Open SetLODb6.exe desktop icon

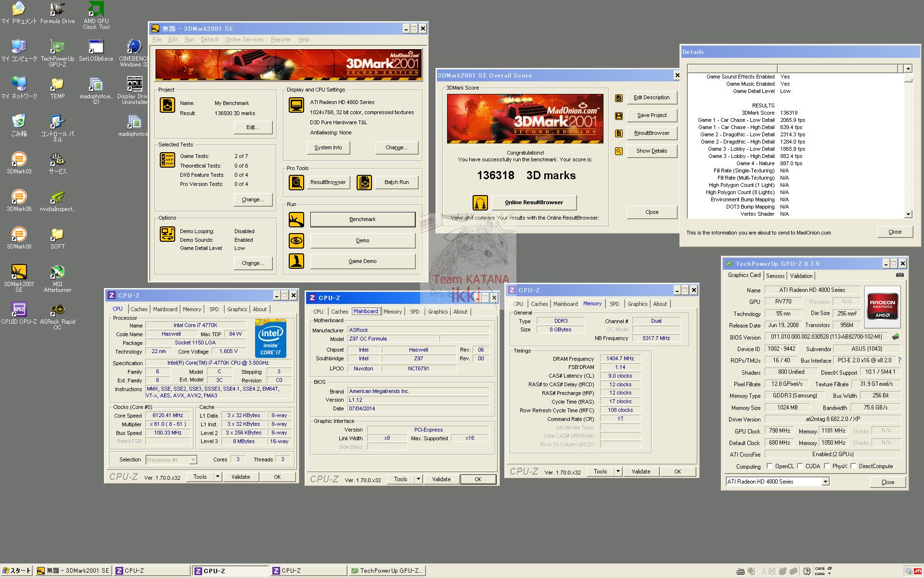96,51
